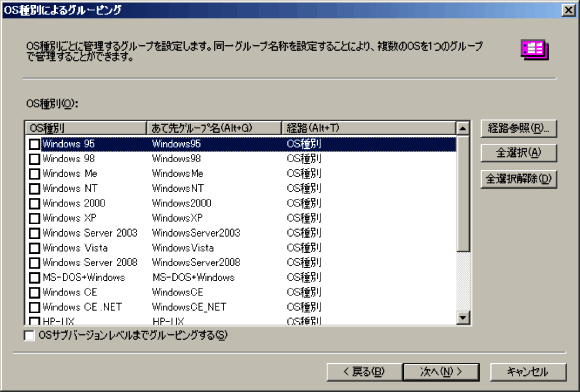Click the 全選択(A) button
580x392 pixels.
point(519,153)
